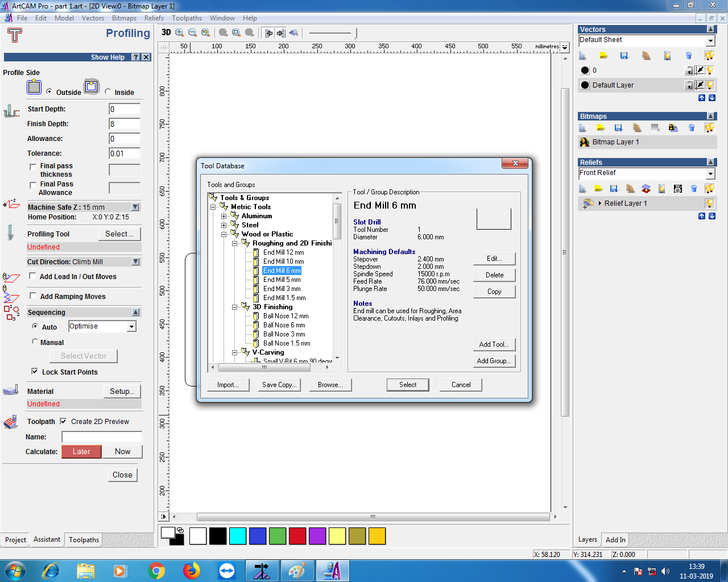This screenshot has width=728, height=582.
Task: Open the Toolpaths menu
Action: click(187, 18)
